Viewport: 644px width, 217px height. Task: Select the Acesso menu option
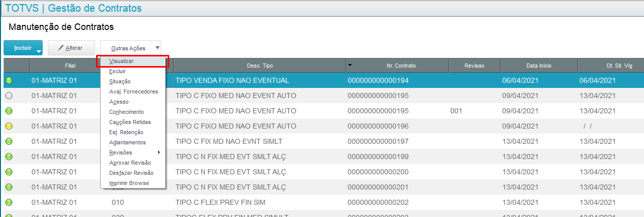coord(133,102)
